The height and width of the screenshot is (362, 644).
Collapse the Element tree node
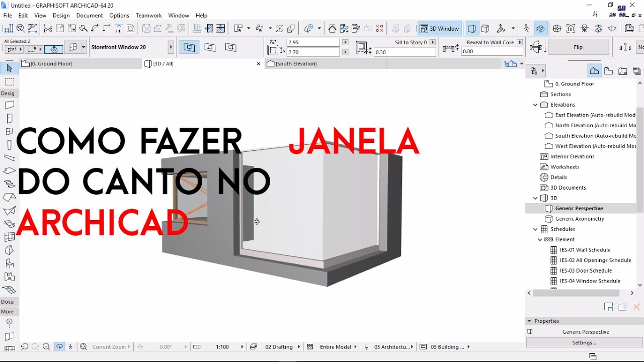point(540,240)
